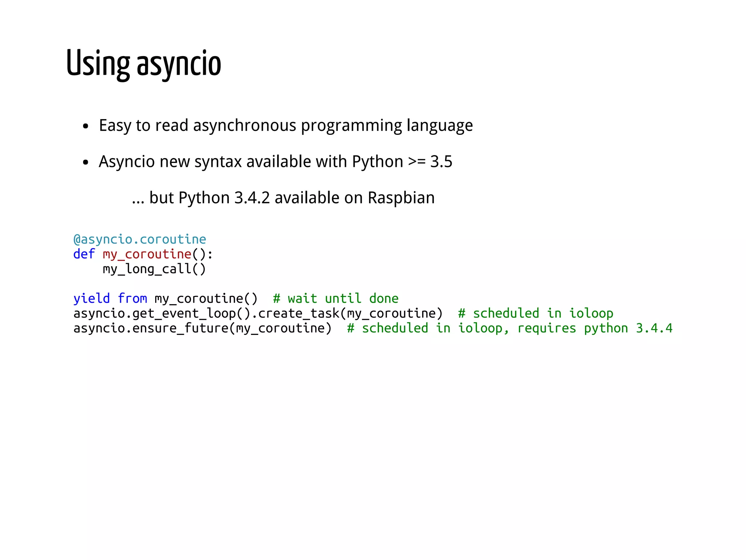Click 'asyncio.ensure_future(my_coroutine)' code

click(203, 328)
